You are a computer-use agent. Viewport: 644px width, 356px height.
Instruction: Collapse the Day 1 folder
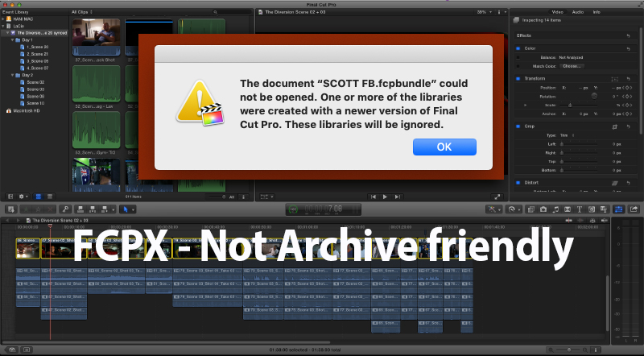point(12,40)
